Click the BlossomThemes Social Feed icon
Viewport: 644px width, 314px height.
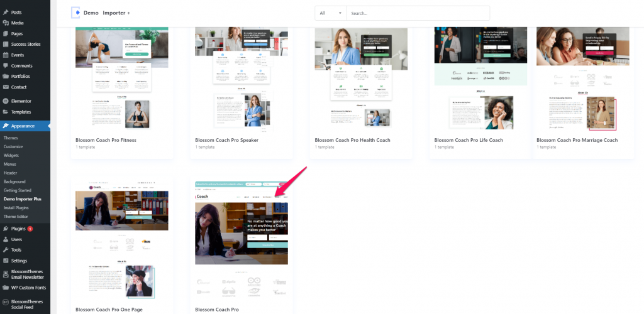[x=6, y=301]
